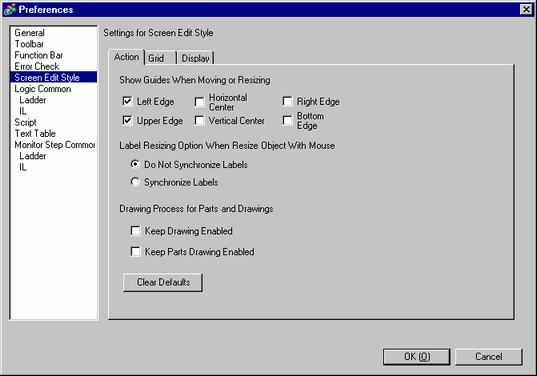This screenshot has height=376, width=537.
Task: Open the Text Table preferences category
Action: click(x=35, y=134)
